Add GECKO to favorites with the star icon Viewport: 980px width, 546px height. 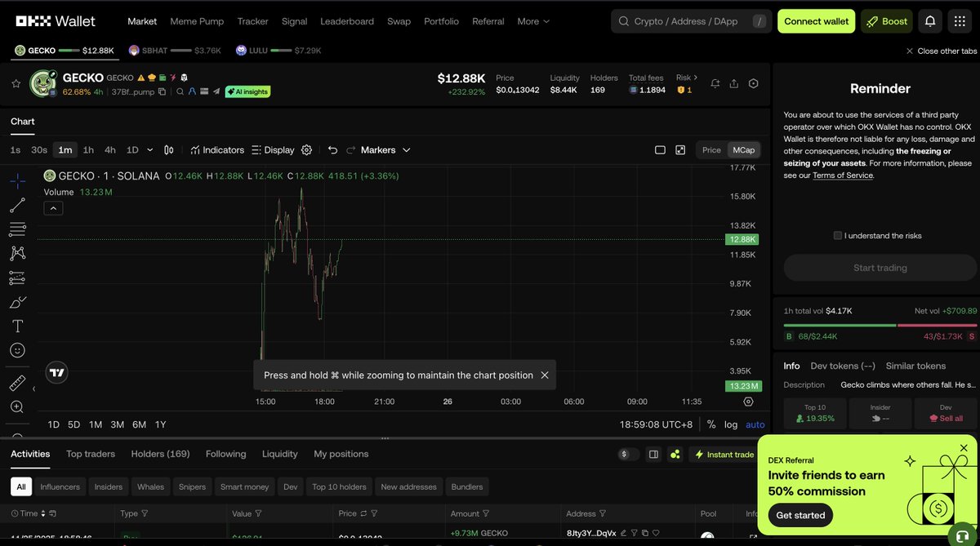pyautogui.click(x=15, y=83)
